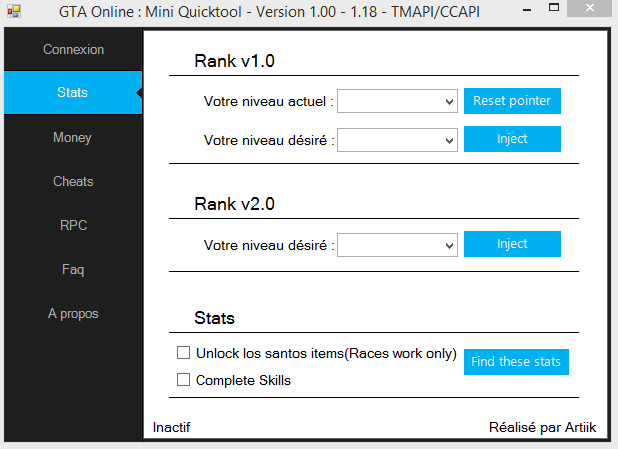Viewport: 618px width, 449px height.
Task: Minimize the Mini Quicktool window
Action: click(527, 9)
